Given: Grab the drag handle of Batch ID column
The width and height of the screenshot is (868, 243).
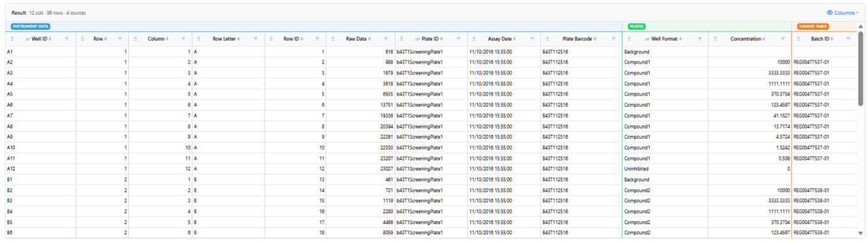Looking at the screenshot, I should 799,39.
